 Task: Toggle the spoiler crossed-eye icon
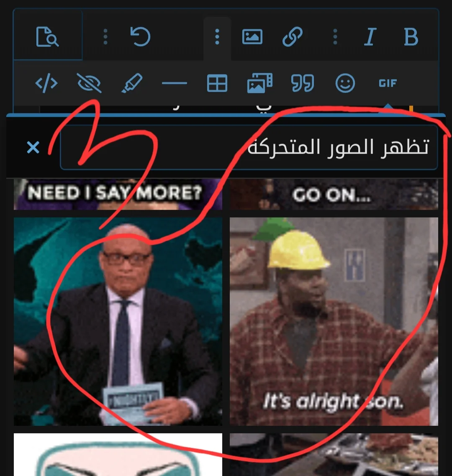[x=89, y=83]
